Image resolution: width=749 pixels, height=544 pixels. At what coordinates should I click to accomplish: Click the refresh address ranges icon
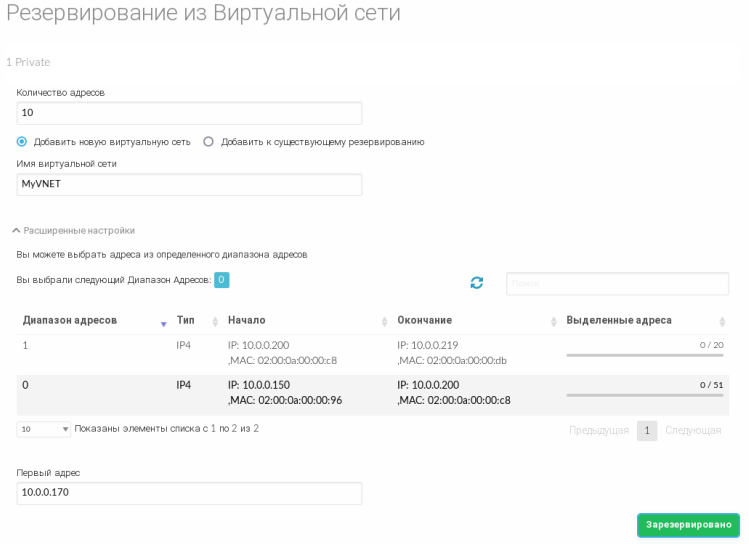point(477,283)
